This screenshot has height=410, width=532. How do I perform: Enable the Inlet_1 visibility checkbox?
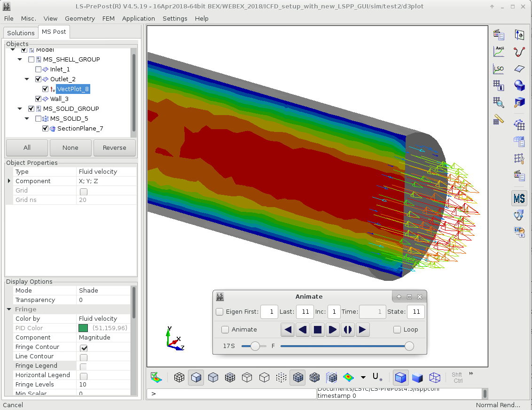coord(39,69)
